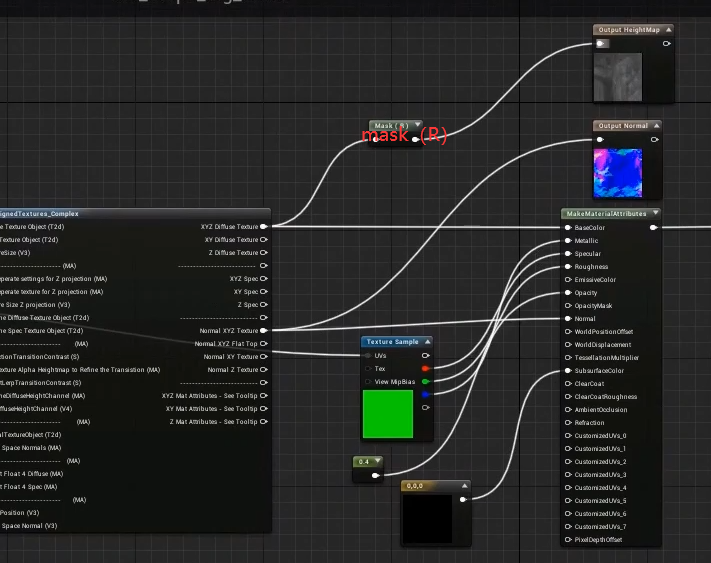This screenshot has width=711, height=563.
Task: Select the Roughness input pin
Action: point(567,267)
